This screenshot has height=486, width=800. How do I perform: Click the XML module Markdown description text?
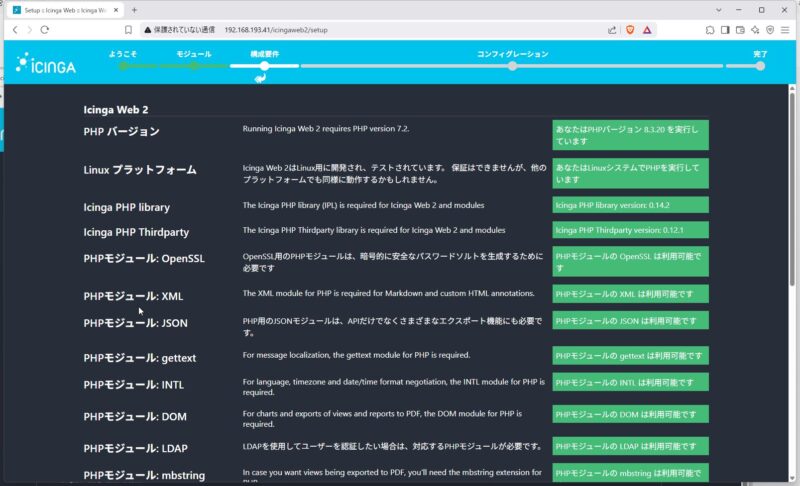(x=389, y=293)
